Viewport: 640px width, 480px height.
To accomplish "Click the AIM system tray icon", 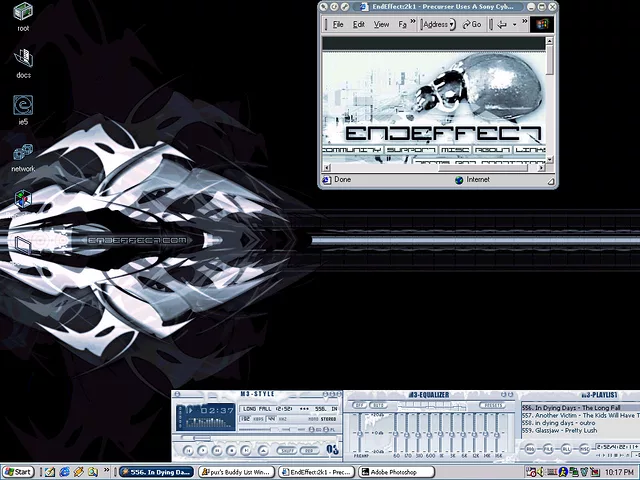I will click(x=563, y=472).
